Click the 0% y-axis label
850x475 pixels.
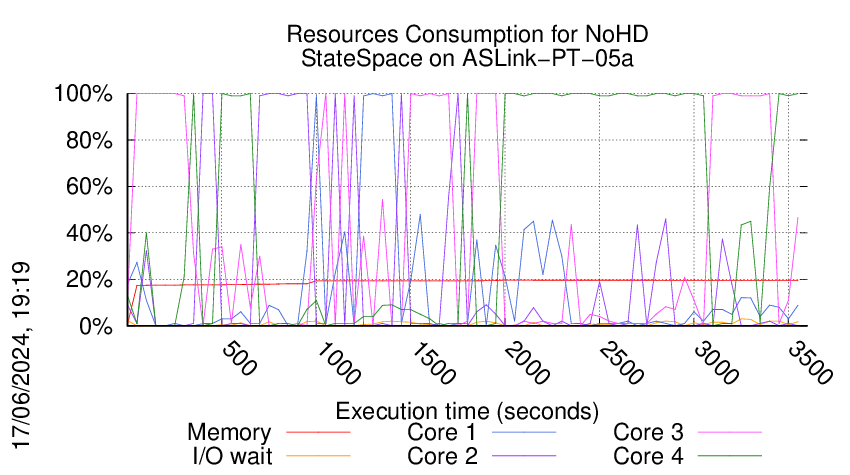tap(96, 326)
